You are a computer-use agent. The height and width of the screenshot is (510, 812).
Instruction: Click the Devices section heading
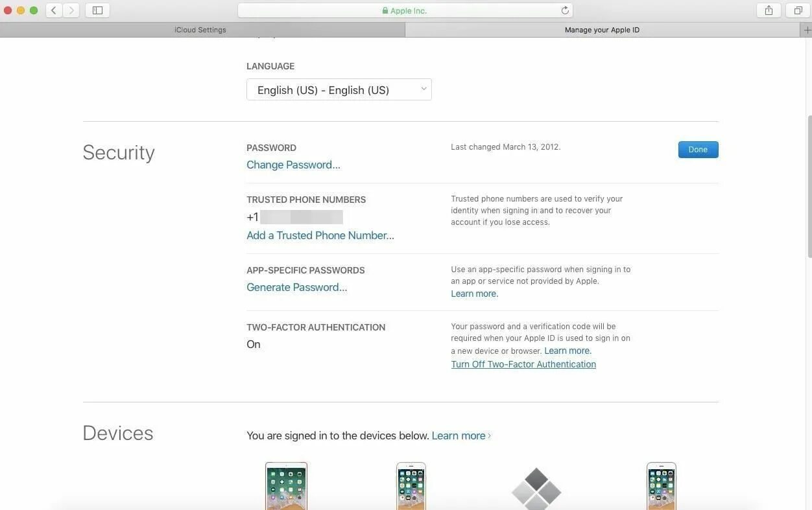pyautogui.click(x=118, y=433)
